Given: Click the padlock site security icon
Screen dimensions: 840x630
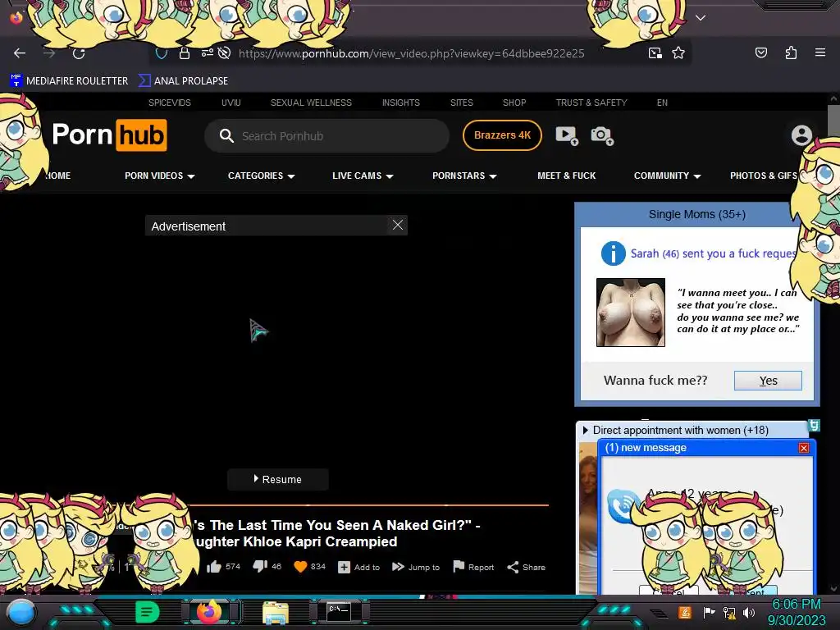Looking at the screenshot, I should (185, 53).
